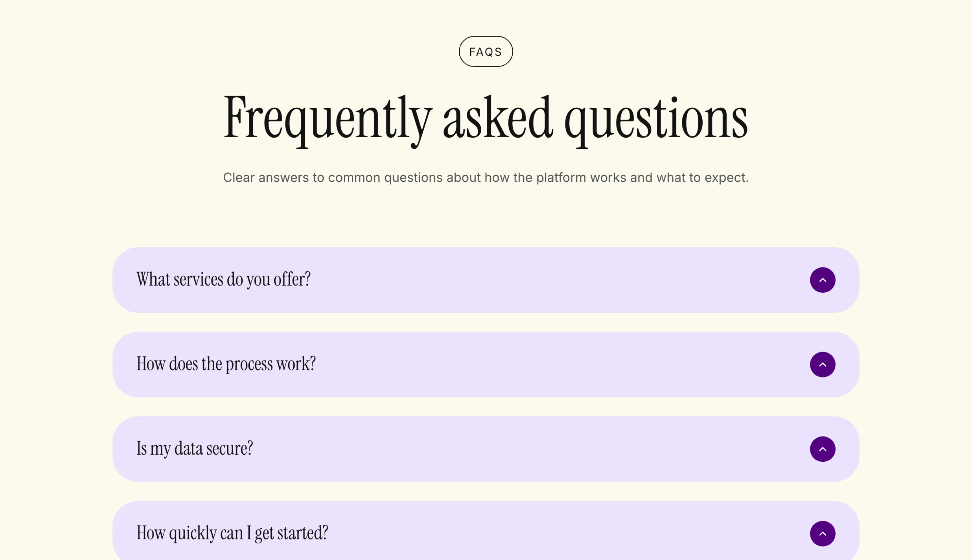Click the FAQS pill badge
This screenshot has width=972, height=560.
click(x=486, y=52)
